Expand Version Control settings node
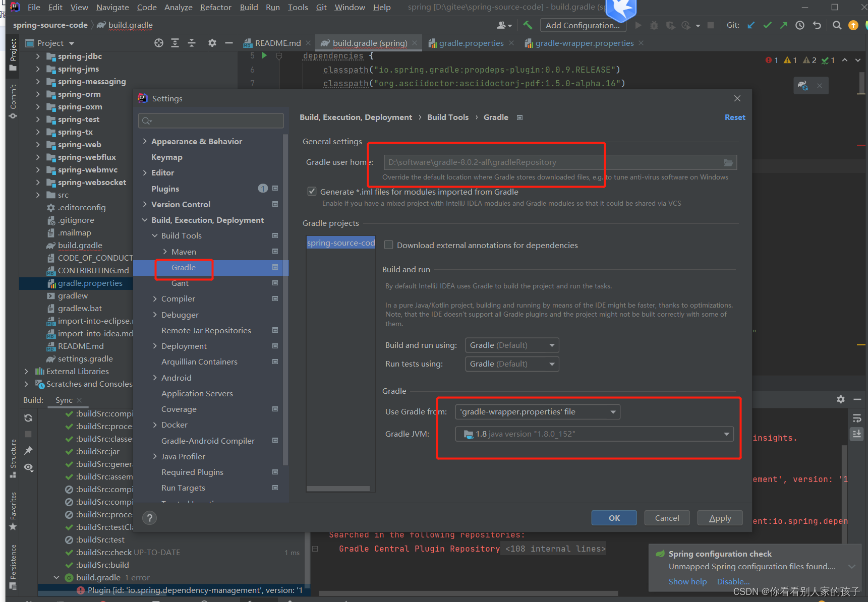Viewport: 868px width, 602px height. pyautogui.click(x=145, y=204)
